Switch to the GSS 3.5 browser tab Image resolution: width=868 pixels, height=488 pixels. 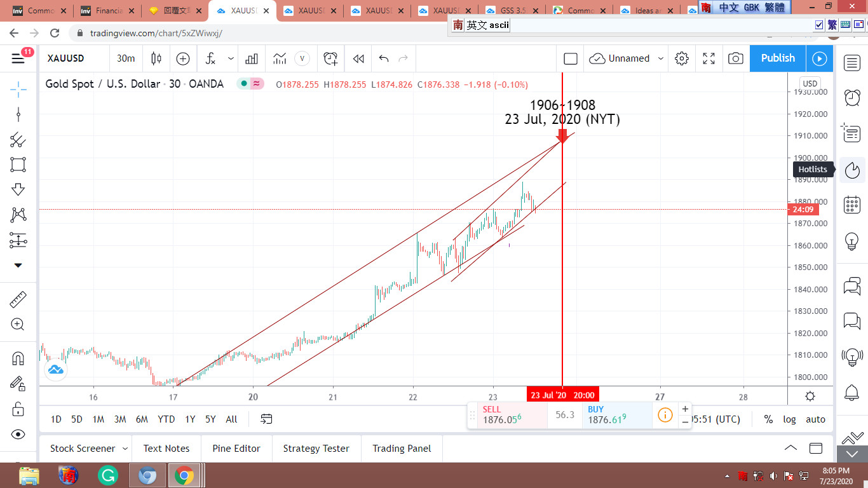click(x=512, y=11)
